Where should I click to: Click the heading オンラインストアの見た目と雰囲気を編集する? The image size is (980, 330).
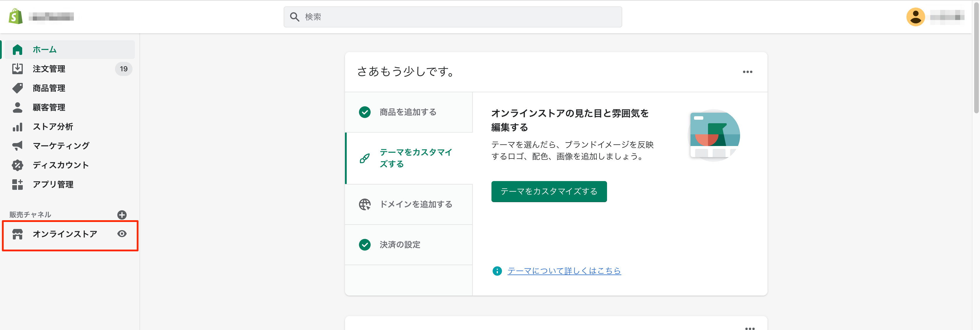point(569,120)
